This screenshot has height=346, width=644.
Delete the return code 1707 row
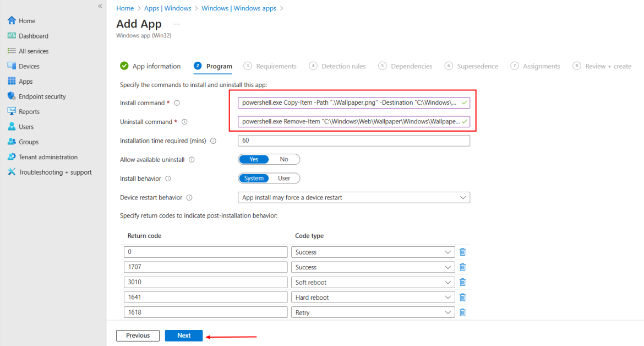click(462, 267)
